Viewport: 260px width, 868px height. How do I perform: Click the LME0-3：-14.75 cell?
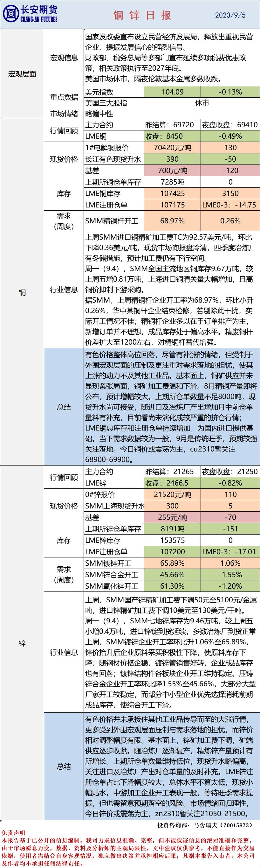click(230, 205)
